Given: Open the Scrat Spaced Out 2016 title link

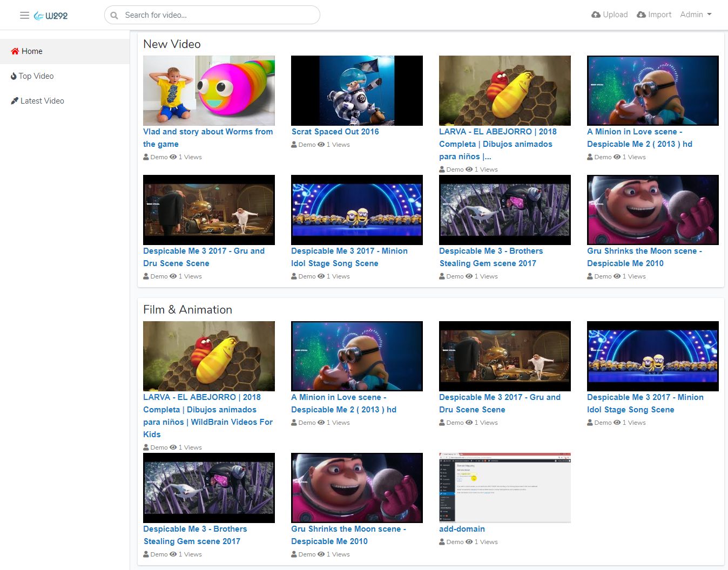Looking at the screenshot, I should click(x=335, y=132).
